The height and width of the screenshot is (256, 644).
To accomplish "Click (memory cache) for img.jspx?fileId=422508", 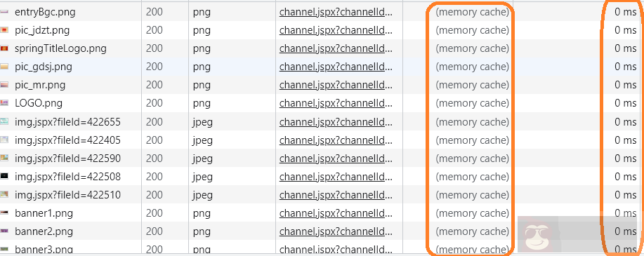I will 473,177.
